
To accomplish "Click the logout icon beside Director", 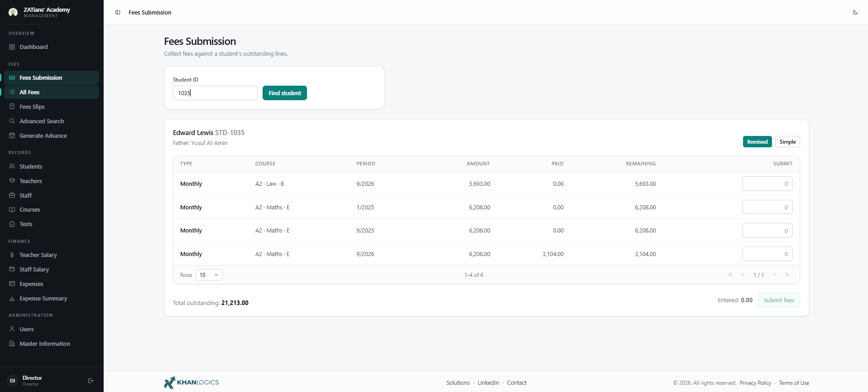I will (91, 381).
